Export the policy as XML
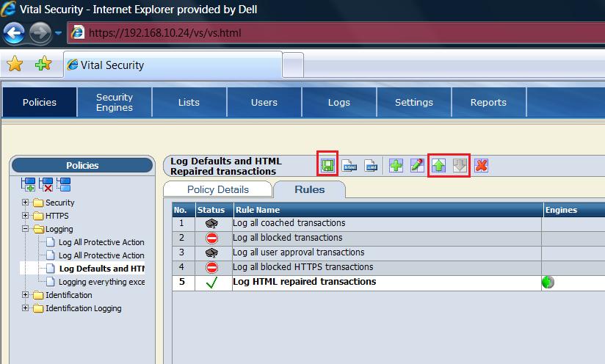This screenshot has height=364, width=605. click(x=372, y=165)
